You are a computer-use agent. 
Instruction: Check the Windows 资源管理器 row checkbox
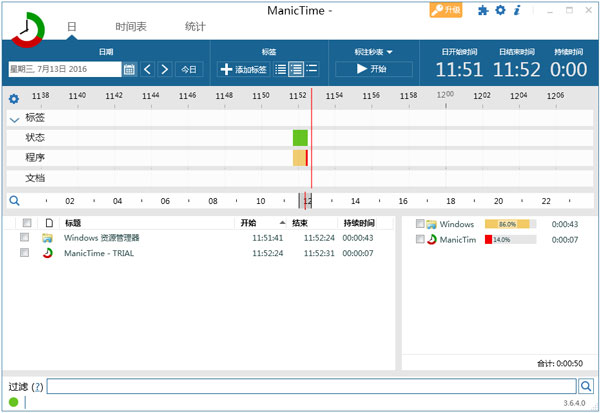(24, 237)
